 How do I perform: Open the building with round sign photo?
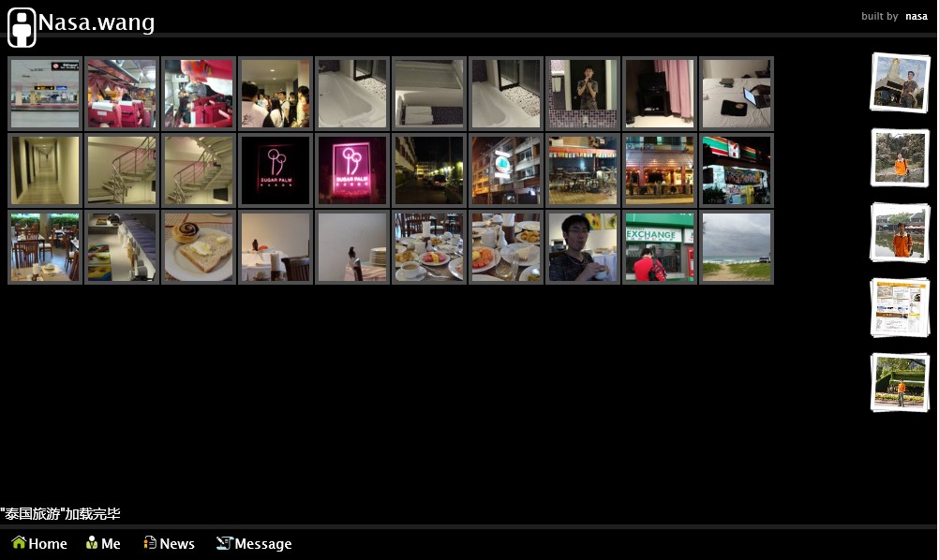pyautogui.click(x=505, y=170)
